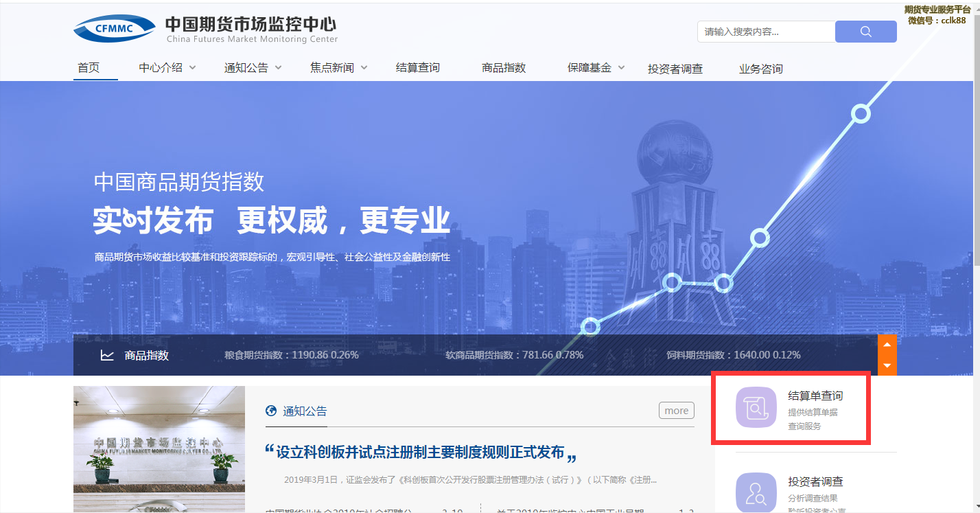Image resolution: width=980 pixels, height=513 pixels.
Task: Click the 中国商品期货指数 banner heading
Action: coord(179,182)
